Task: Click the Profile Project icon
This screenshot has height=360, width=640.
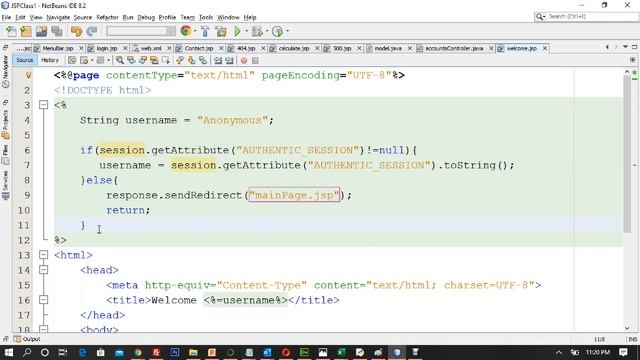Action: click(x=277, y=31)
